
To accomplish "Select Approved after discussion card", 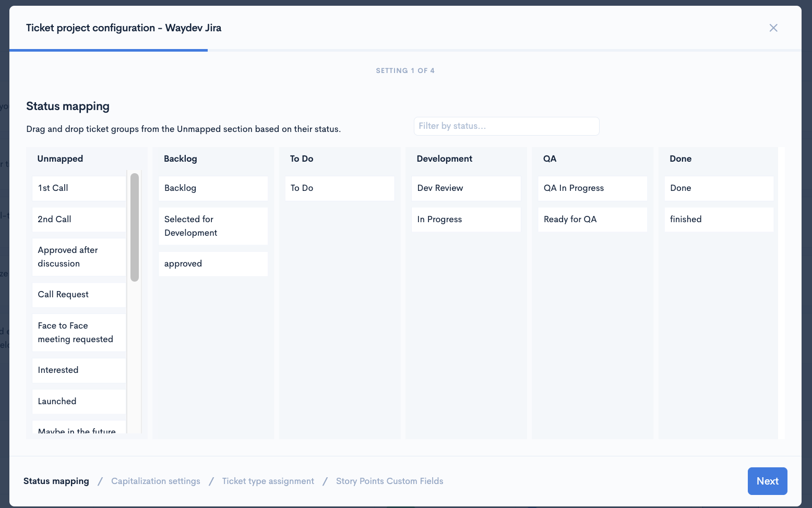I will click(79, 257).
